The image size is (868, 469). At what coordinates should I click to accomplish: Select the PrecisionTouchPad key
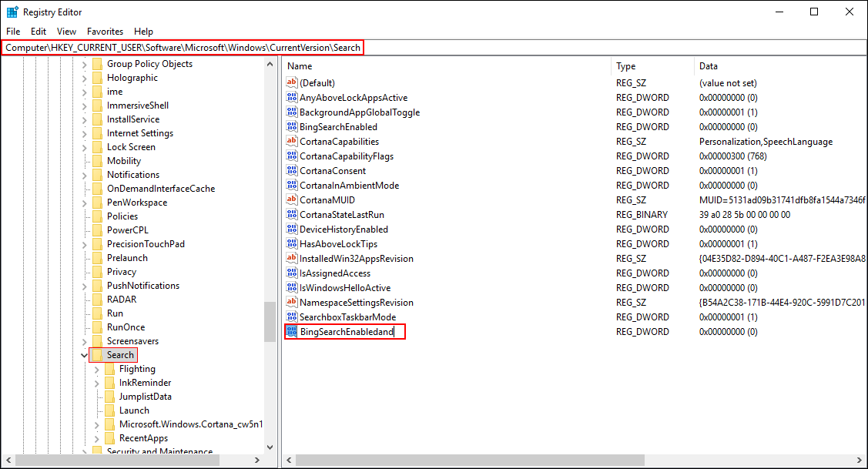pos(146,244)
